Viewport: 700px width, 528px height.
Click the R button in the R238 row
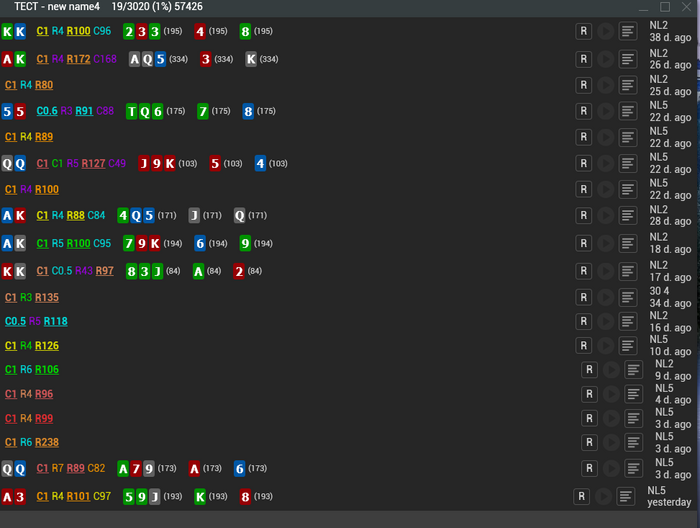tap(589, 442)
